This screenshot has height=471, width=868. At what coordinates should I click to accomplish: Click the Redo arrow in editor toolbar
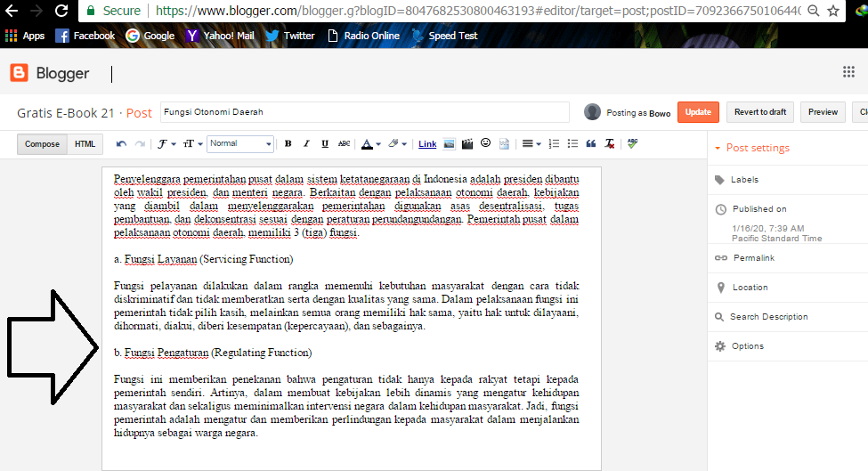[x=140, y=144]
